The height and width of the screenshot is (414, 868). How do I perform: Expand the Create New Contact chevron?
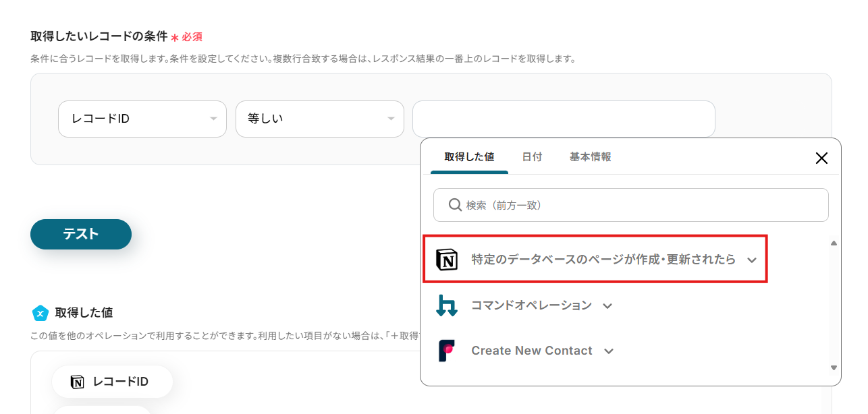[x=609, y=351]
